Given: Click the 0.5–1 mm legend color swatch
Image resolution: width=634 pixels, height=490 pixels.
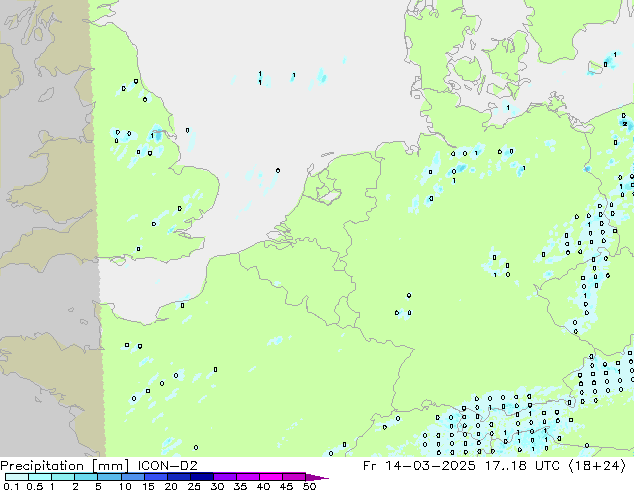Looking at the screenshot, I should (40, 477).
